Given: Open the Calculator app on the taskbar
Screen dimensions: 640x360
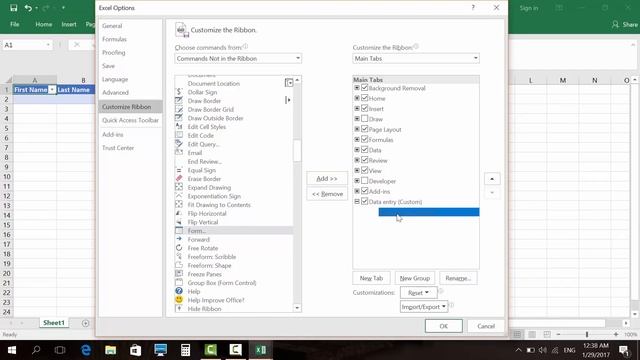Looking at the screenshot, I should (185, 350).
